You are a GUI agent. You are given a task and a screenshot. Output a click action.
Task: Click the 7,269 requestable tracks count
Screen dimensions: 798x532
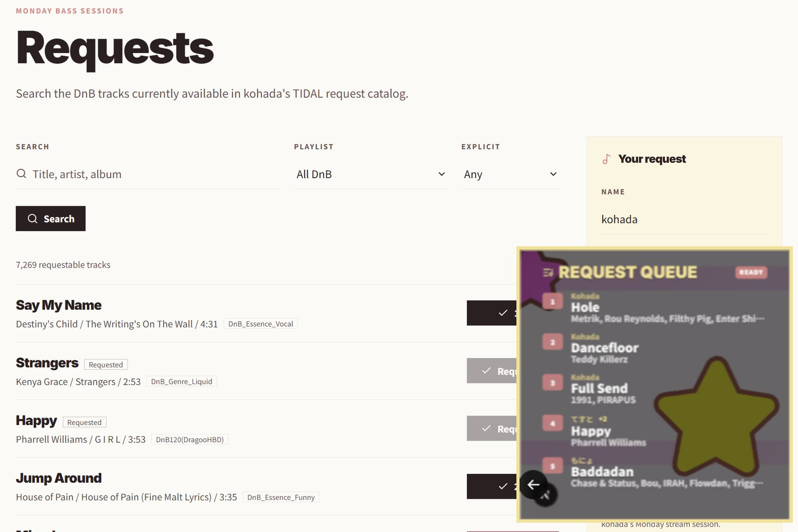[63, 265]
